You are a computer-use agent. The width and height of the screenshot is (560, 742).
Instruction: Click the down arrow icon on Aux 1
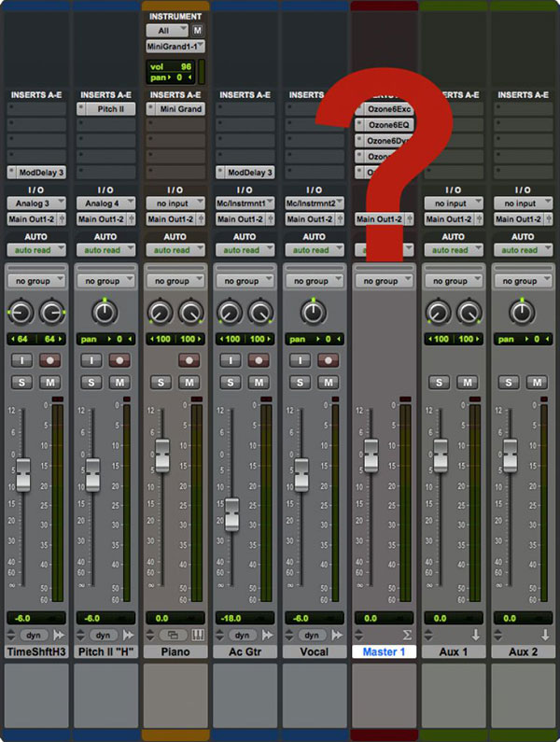[x=474, y=636]
